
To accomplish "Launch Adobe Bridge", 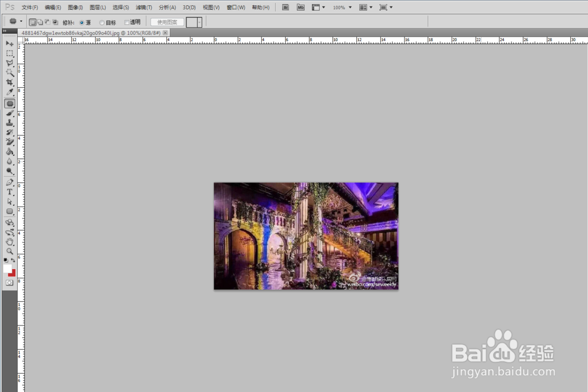I will (x=285, y=7).
